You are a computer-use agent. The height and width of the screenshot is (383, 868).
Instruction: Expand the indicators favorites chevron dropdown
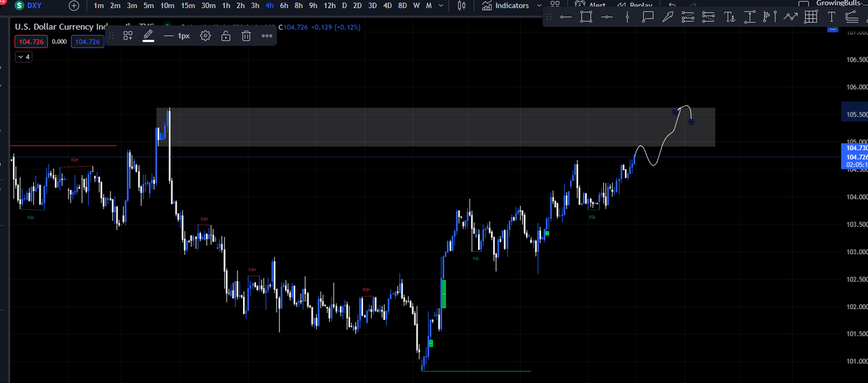click(x=538, y=6)
